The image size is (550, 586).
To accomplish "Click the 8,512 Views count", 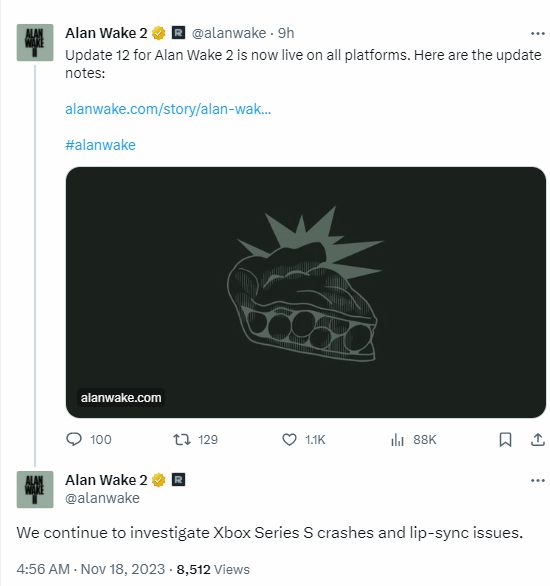I will pos(213,569).
